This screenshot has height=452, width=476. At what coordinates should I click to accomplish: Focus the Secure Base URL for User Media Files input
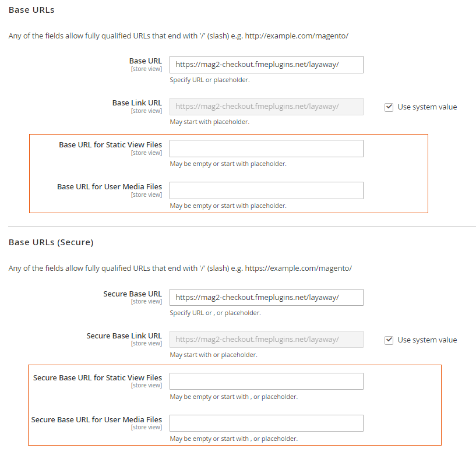coord(266,423)
